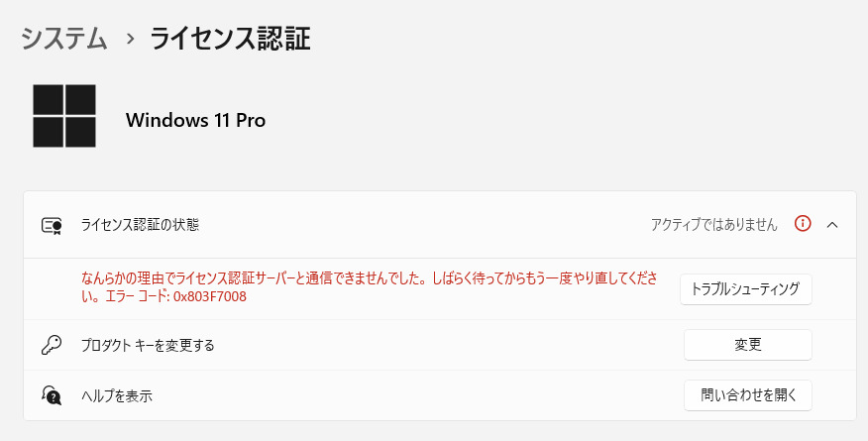Click the ライセンス認証の状態 label
This screenshot has height=441, width=868.
[x=140, y=225]
